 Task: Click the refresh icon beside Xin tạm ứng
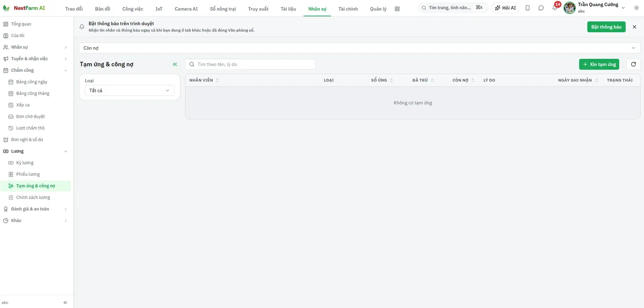633,65
